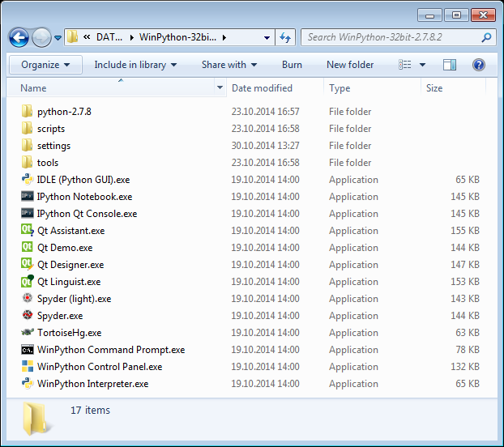Expand the WinPython-32bit breadcrumb arrow
Image resolution: width=504 pixels, height=447 pixels.
click(224, 37)
